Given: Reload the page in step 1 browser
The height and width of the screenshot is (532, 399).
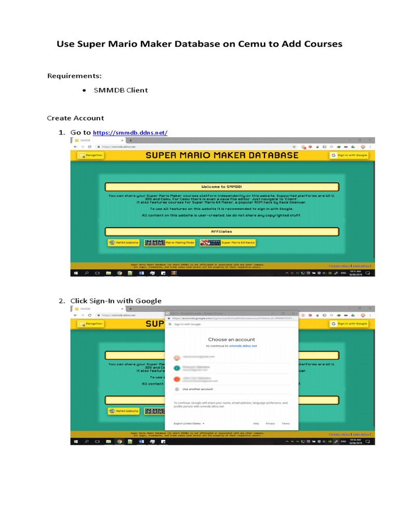Looking at the screenshot, I should click(x=89, y=147).
